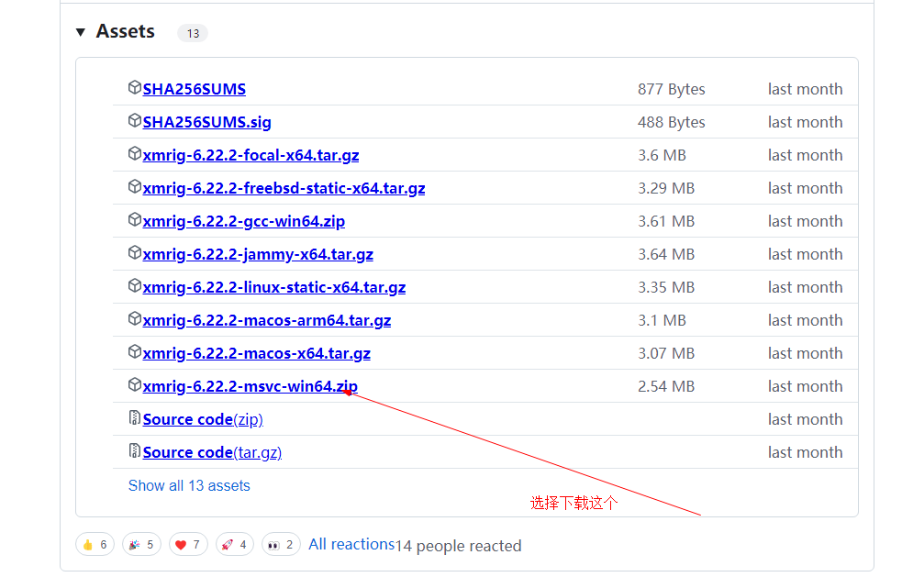Click package icon beside xmrig focal-x64 tarball
The image size is (902, 588).
point(135,154)
